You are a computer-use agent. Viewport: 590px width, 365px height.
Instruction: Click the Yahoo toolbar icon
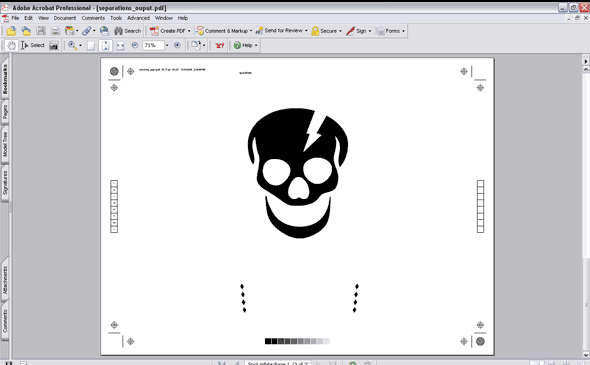click(x=220, y=46)
